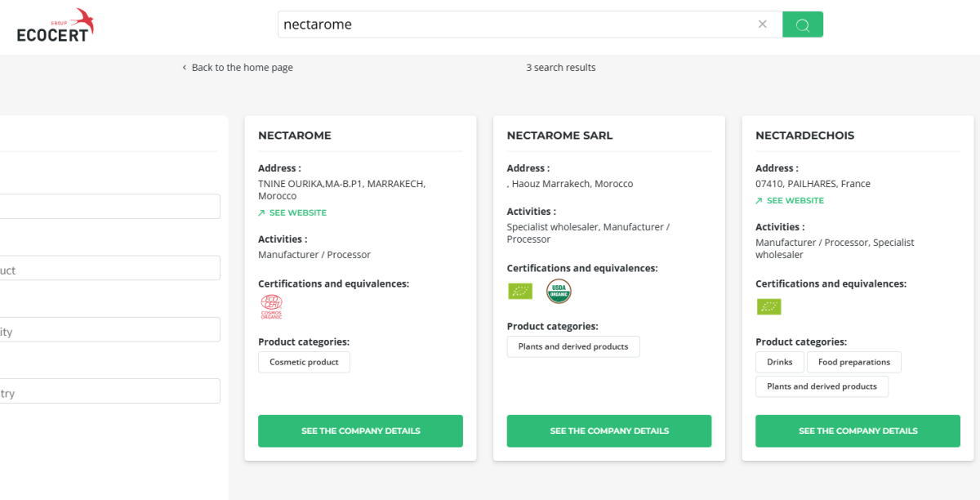
Task: Click the NECTARDECHOIS company title
Action: [804, 136]
